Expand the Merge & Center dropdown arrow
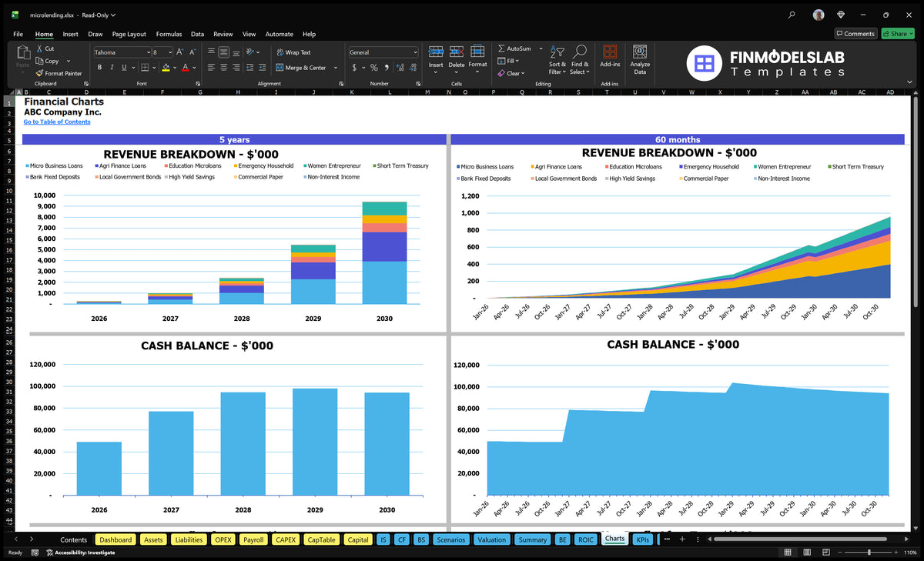 click(x=336, y=68)
